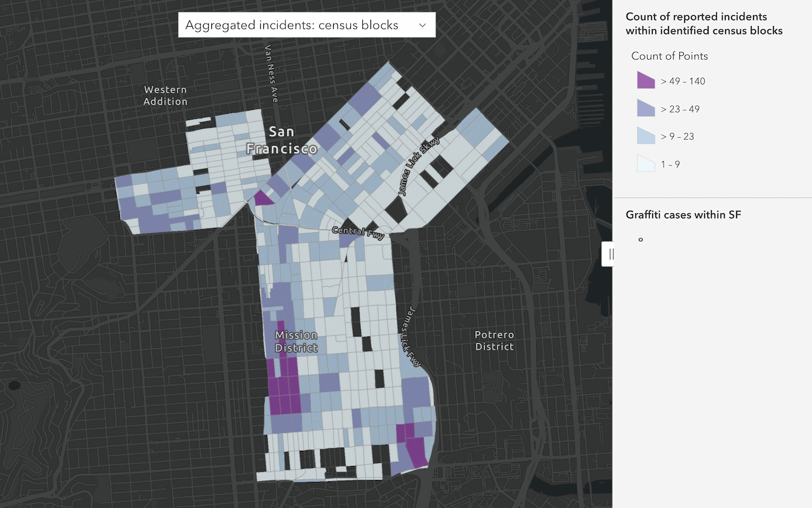Screen dimensions: 812x508
Task: Click the Graffiti cases within SF heading
Action: tap(683, 215)
